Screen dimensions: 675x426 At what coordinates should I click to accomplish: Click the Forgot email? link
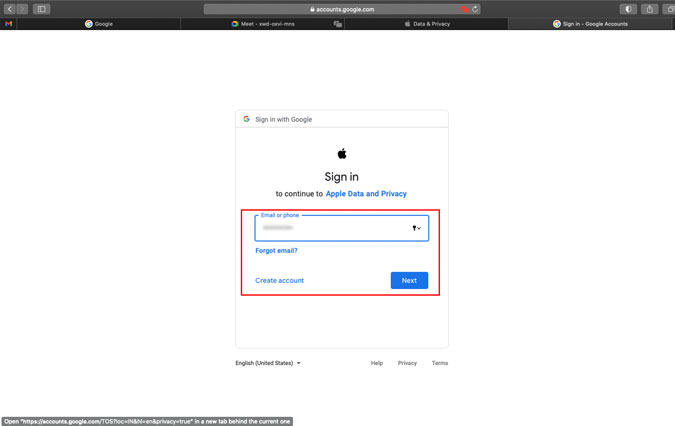(x=276, y=250)
